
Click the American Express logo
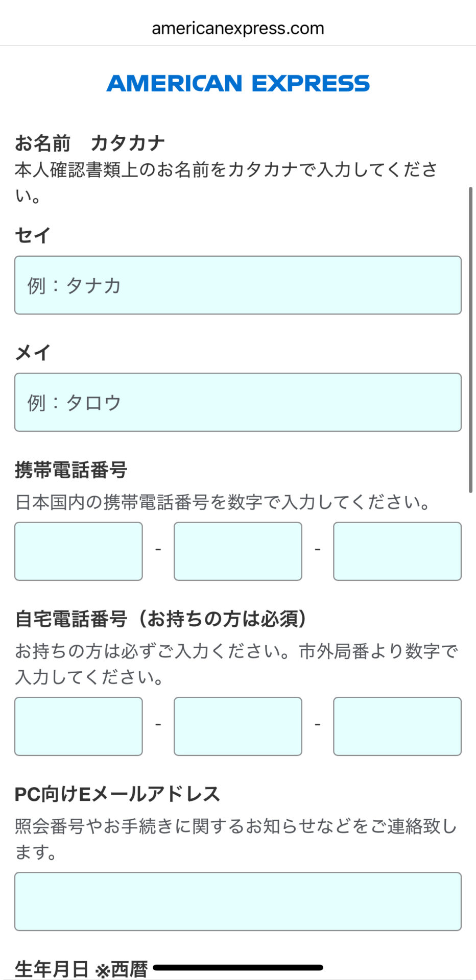[238, 83]
